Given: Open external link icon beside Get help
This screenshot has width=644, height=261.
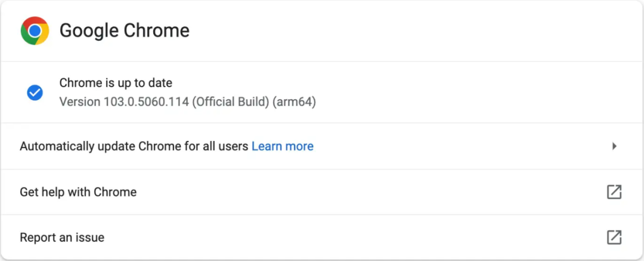Looking at the screenshot, I should [614, 192].
